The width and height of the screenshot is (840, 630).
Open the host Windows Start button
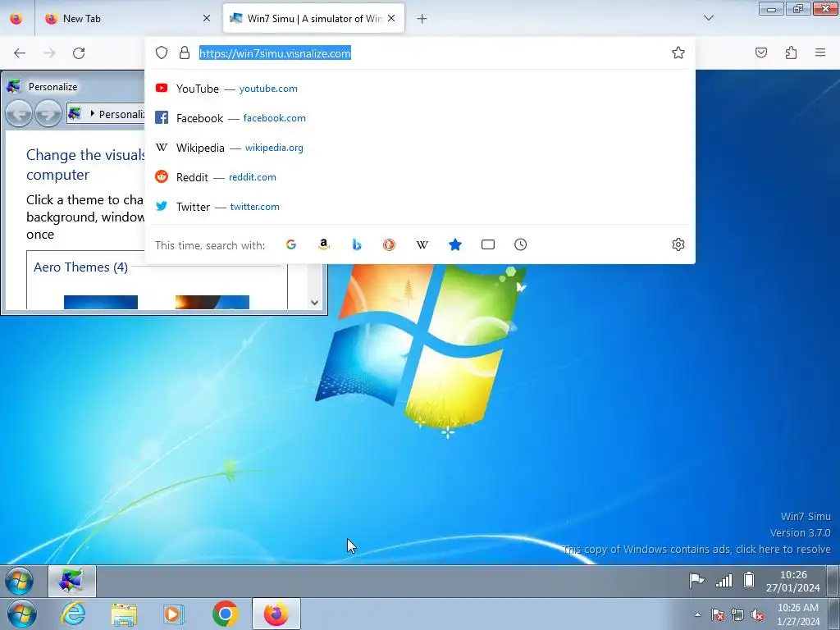point(21,614)
